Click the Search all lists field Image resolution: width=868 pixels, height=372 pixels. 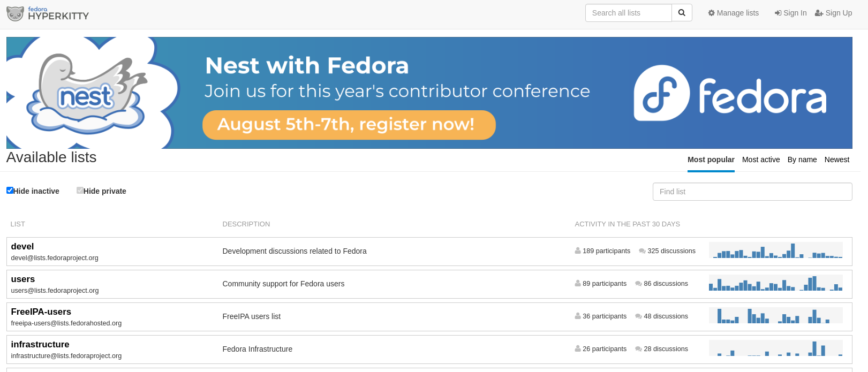coord(628,13)
